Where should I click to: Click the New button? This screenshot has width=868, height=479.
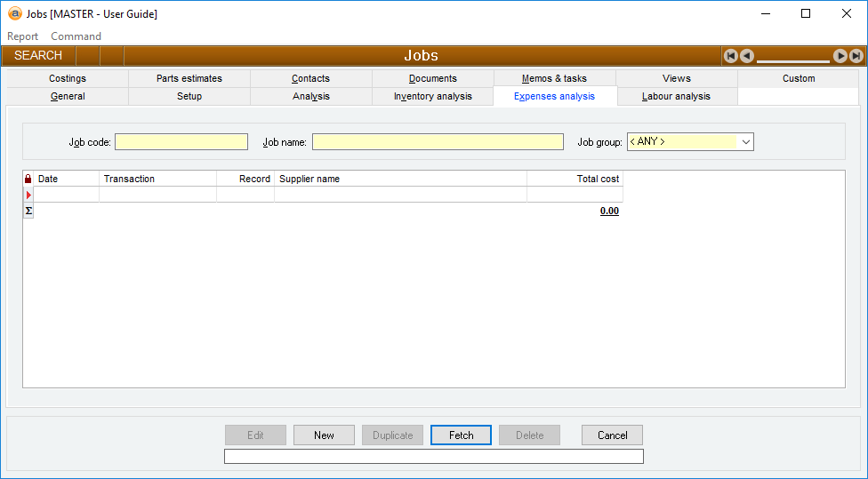(324, 435)
